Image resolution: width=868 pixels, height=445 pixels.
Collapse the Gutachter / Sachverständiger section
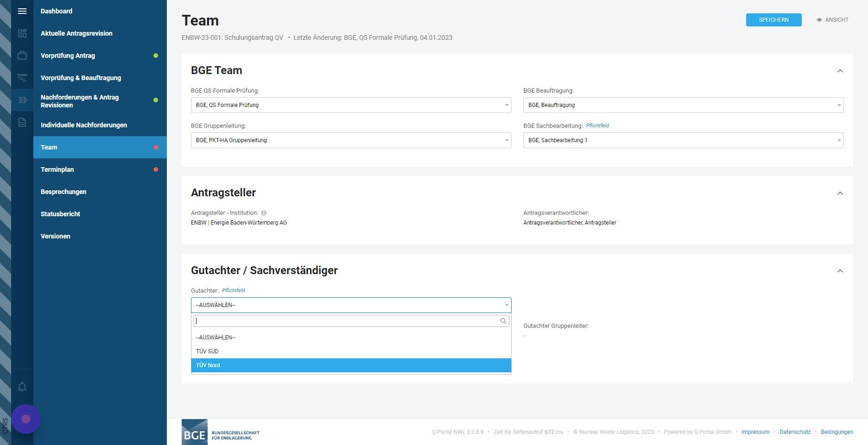(840, 271)
